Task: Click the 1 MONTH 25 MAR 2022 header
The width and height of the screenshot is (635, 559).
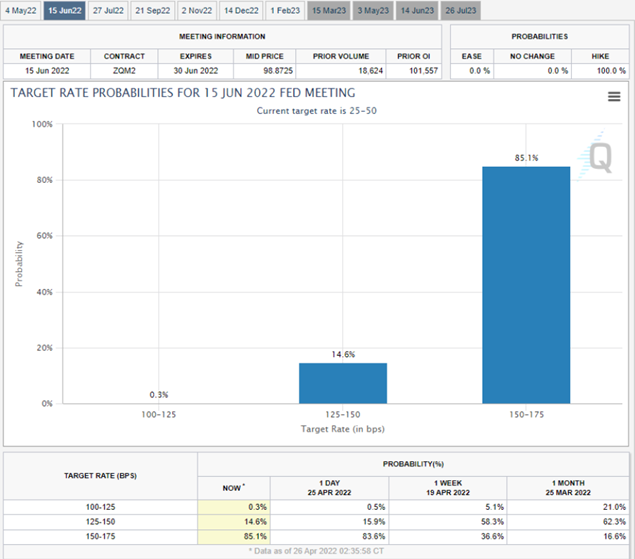Action: coord(568,485)
